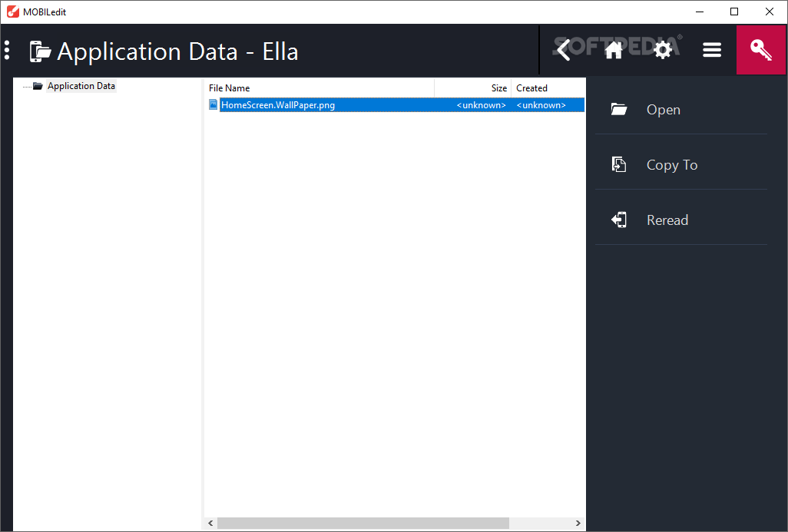The image size is (788, 532).
Task: Open the settings gear icon
Action: 663,50
